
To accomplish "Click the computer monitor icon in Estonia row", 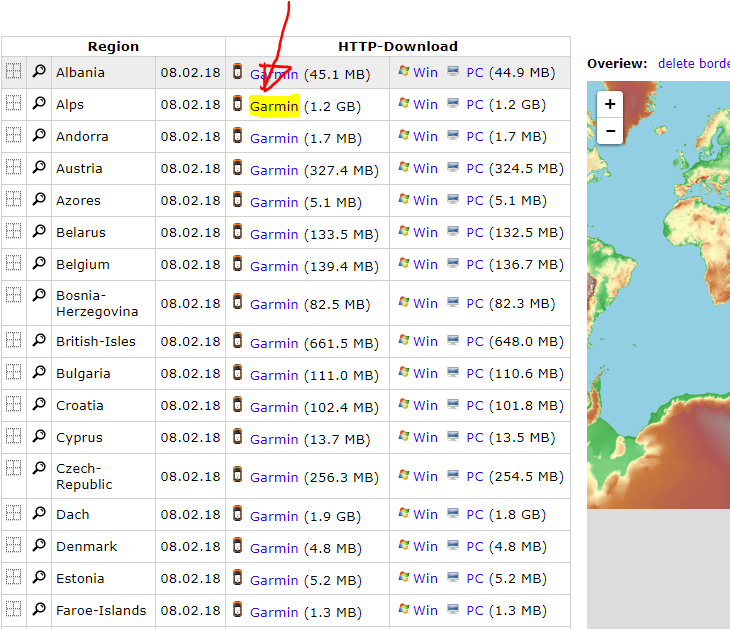I will coord(453,577).
